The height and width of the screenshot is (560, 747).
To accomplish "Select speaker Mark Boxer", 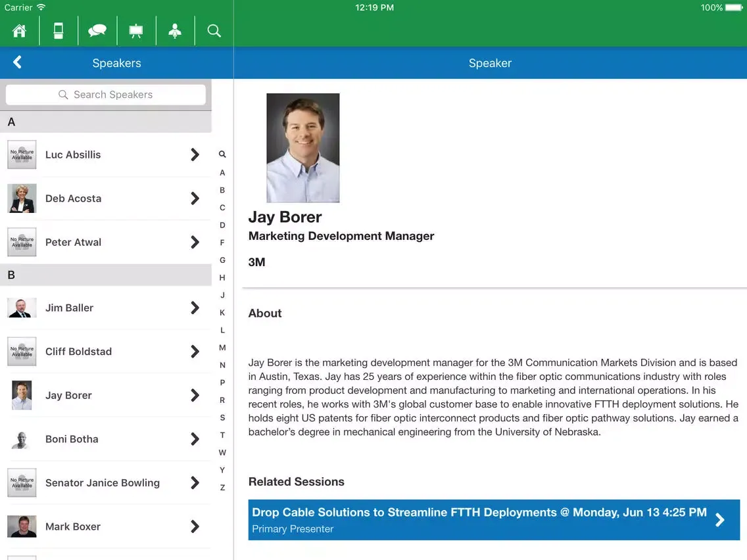I will pos(106,527).
